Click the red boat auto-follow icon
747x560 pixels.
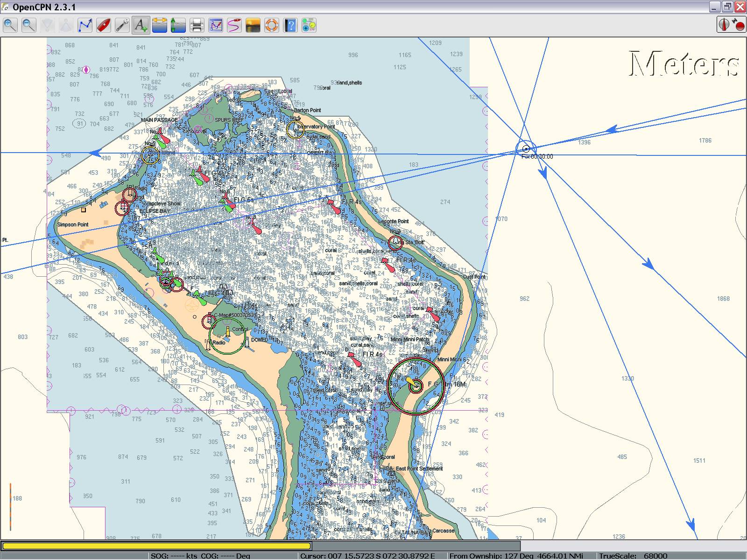(x=103, y=25)
